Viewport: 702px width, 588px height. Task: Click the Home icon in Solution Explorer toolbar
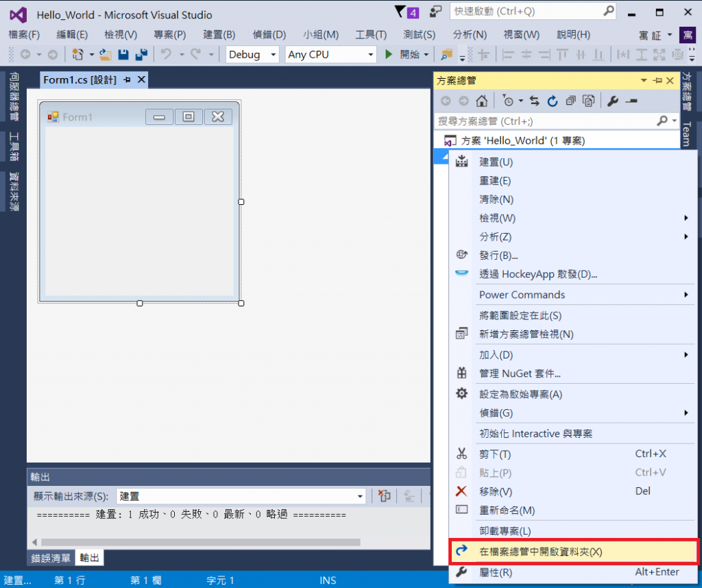pyautogui.click(x=482, y=101)
